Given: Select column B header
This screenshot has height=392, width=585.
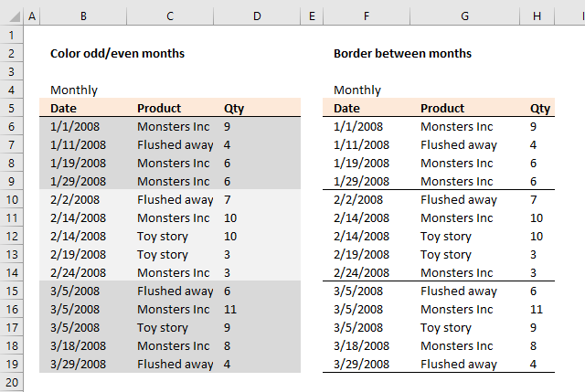Looking at the screenshot, I should point(83,16).
